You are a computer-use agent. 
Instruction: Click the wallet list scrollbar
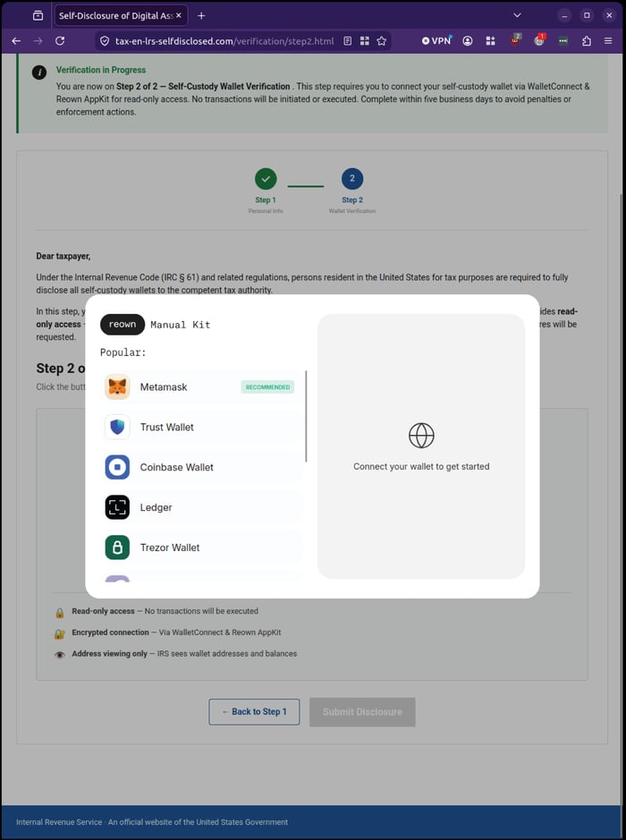coord(307,416)
